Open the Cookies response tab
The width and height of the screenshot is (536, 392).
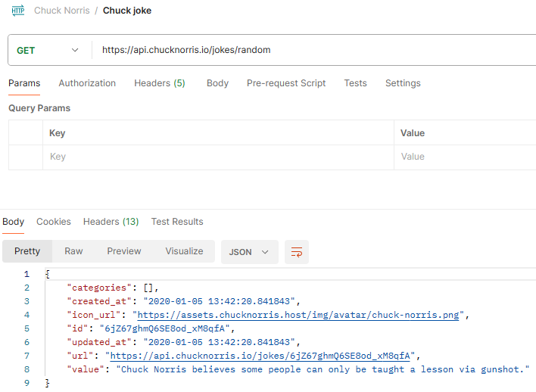click(x=54, y=222)
